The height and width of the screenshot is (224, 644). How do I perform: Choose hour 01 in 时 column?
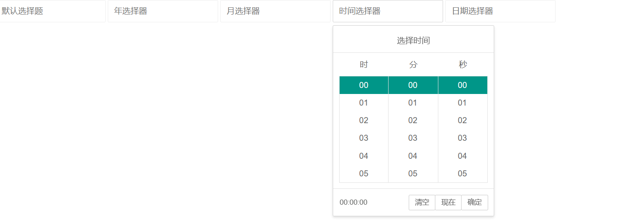pyautogui.click(x=364, y=103)
